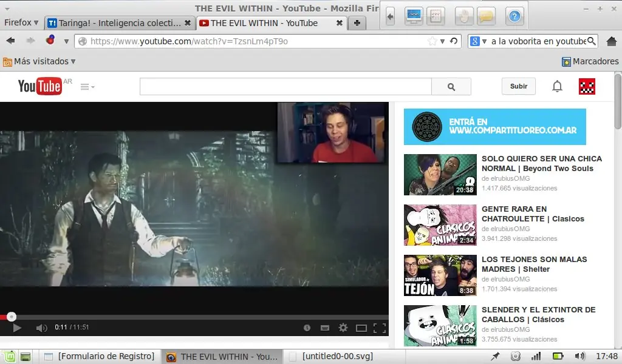Open the Google search engine dropdown
This screenshot has height=364, width=622.
click(x=477, y=41)
